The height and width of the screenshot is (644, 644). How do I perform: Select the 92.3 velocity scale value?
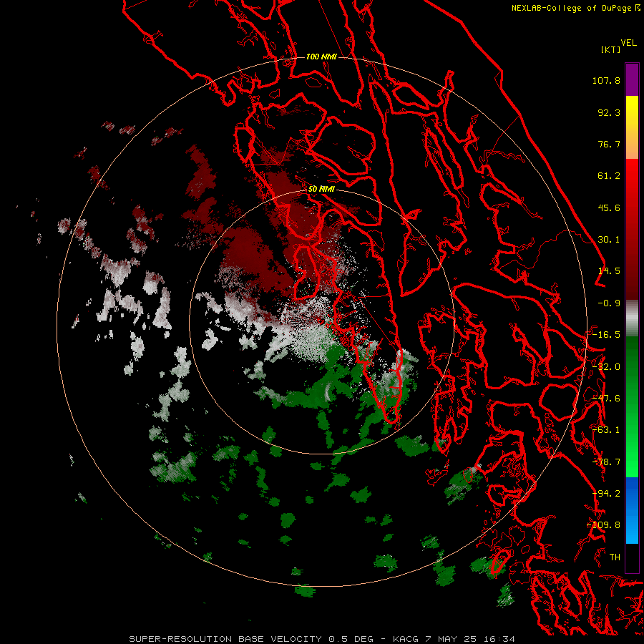609,112
